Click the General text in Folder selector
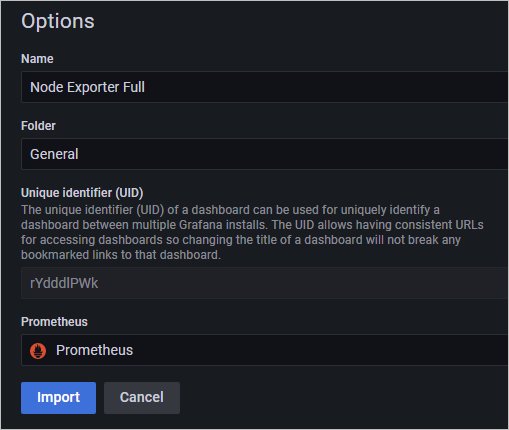509x430 pixels. click(54, 154)
